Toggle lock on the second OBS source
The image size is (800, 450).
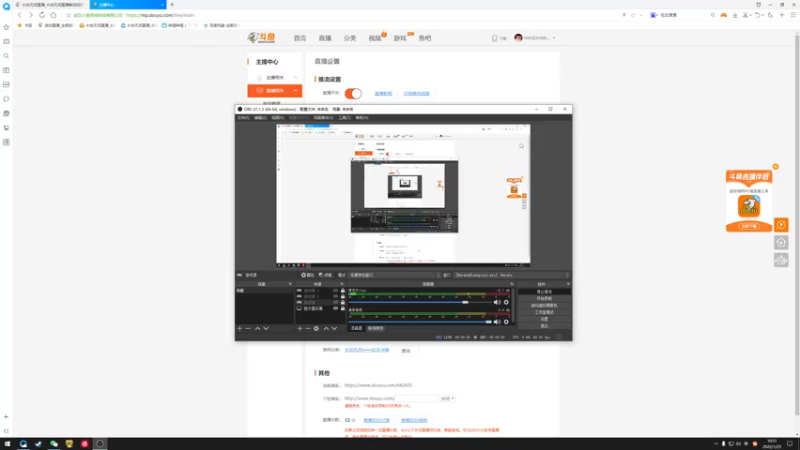(342, 296)
